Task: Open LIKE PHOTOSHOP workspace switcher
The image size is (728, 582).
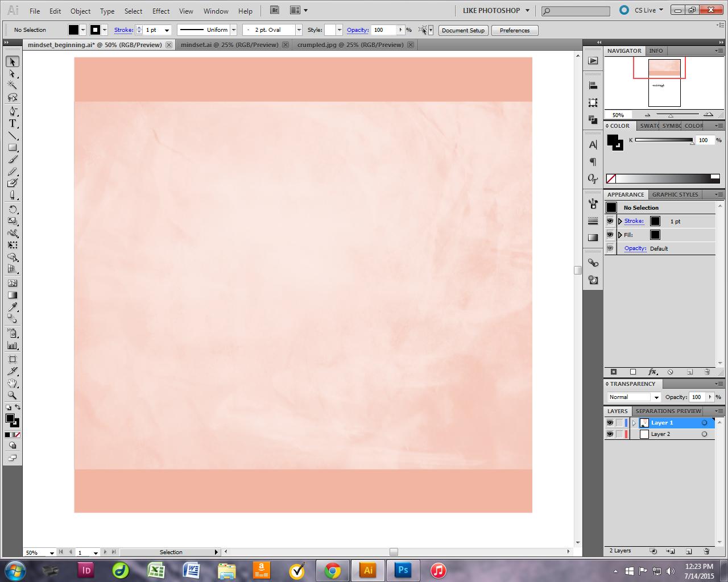Action: 496,10
